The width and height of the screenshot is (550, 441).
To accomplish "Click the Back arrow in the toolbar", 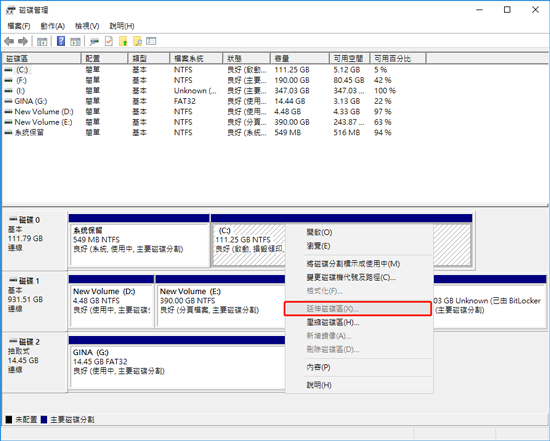I will (9, 41).
